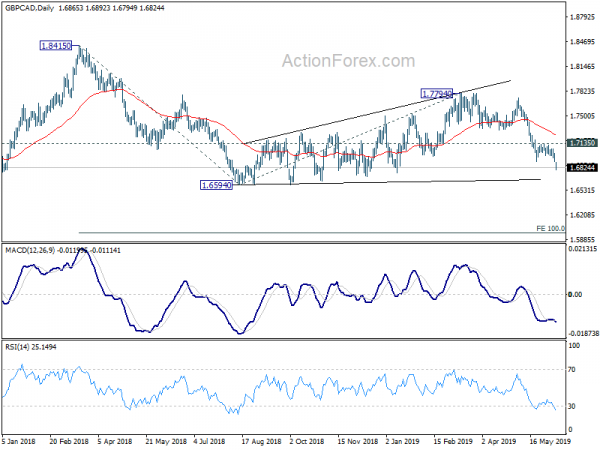The width and height of the screenshot is (600, 450).
Task: Click the 16 May 2019 date marker
Action: click(550, 441)
